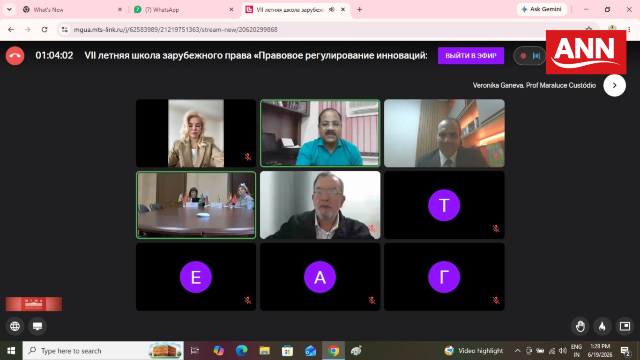This screenshot has width=640, height=360.
Task: Click the participant avatar labeled Г
Action: click(x=444, y=277)
